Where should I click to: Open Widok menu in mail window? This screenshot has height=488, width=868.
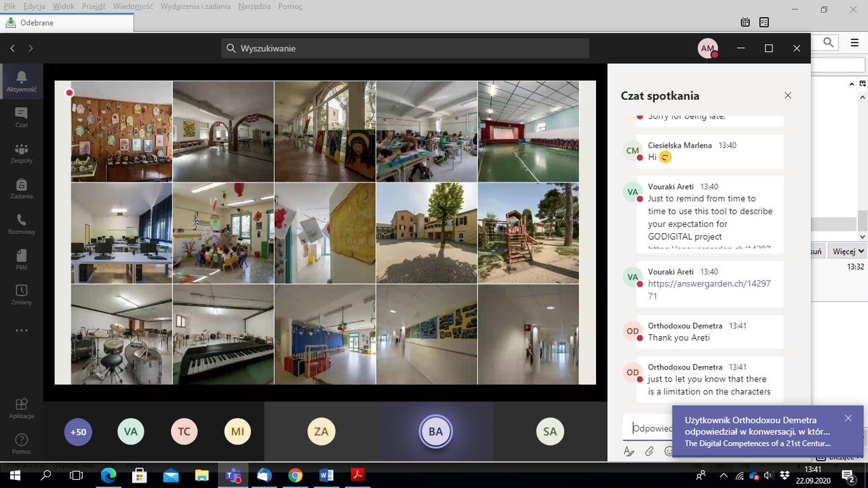63,6
